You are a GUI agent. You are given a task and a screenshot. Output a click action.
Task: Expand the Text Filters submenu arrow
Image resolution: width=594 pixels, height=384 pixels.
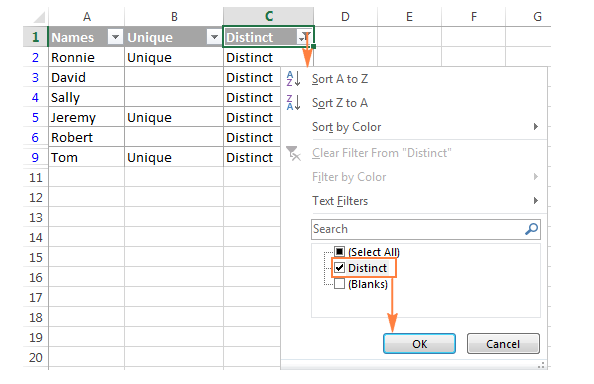[536, 200]
